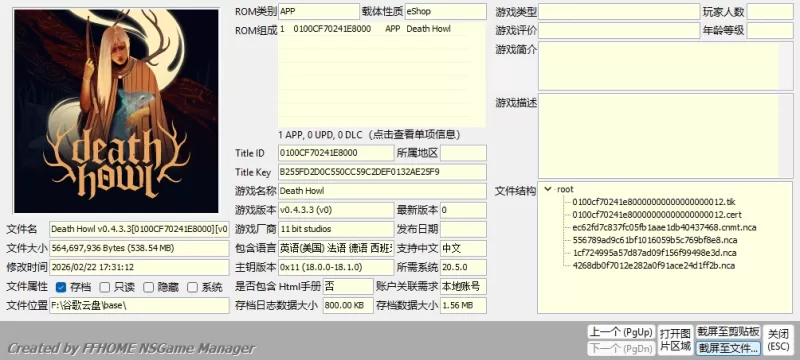Image resolution: width=800 pixels, height=360 pixels.
Task: Select the ec62fd7c...cnmt.nca tree entry
Action: pos(664,227)
